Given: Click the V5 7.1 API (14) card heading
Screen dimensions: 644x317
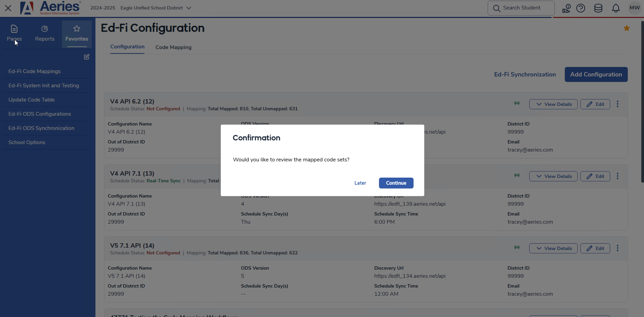Looking at the screenshot, I should (x=132, y=246).
